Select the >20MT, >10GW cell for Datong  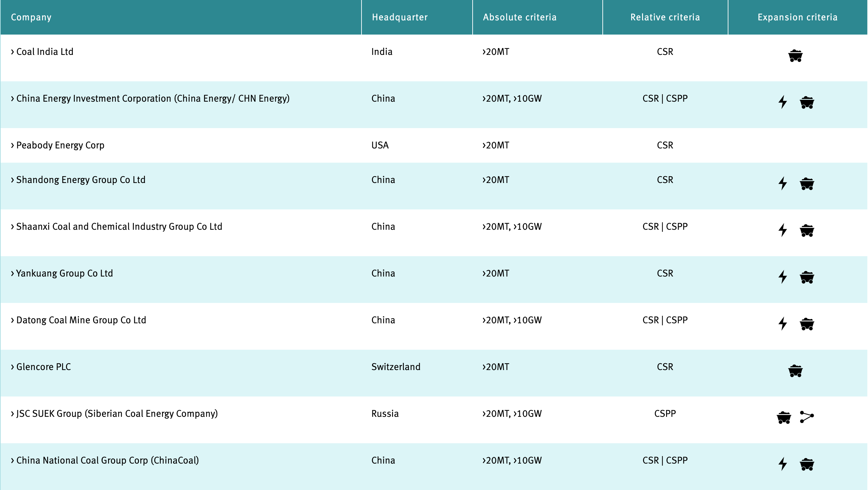coord(512,320)
